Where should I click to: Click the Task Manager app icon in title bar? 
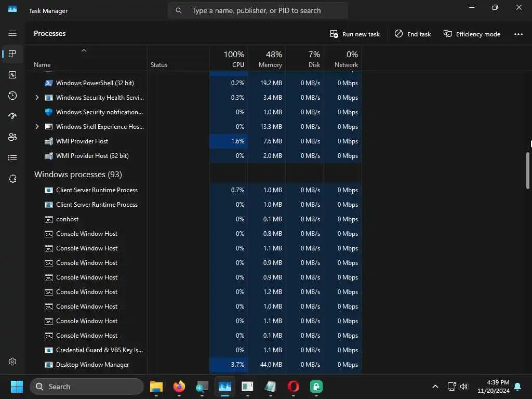click(12, 9)
